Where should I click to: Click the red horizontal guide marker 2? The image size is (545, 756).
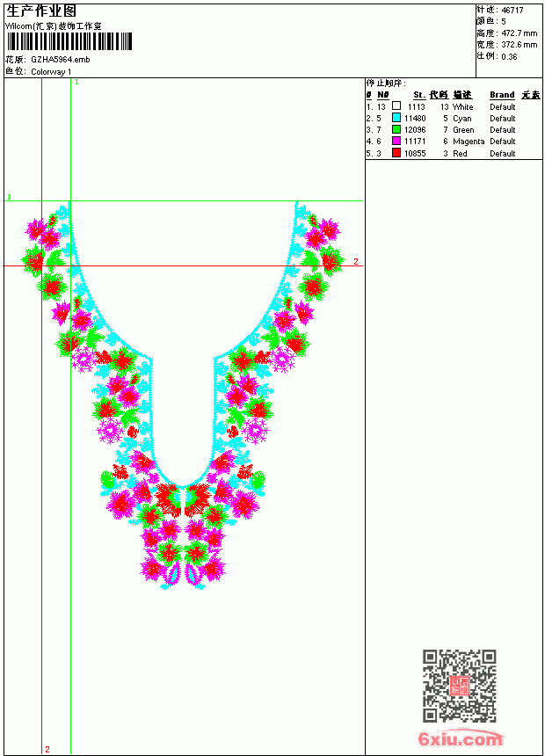pos(356,261)
